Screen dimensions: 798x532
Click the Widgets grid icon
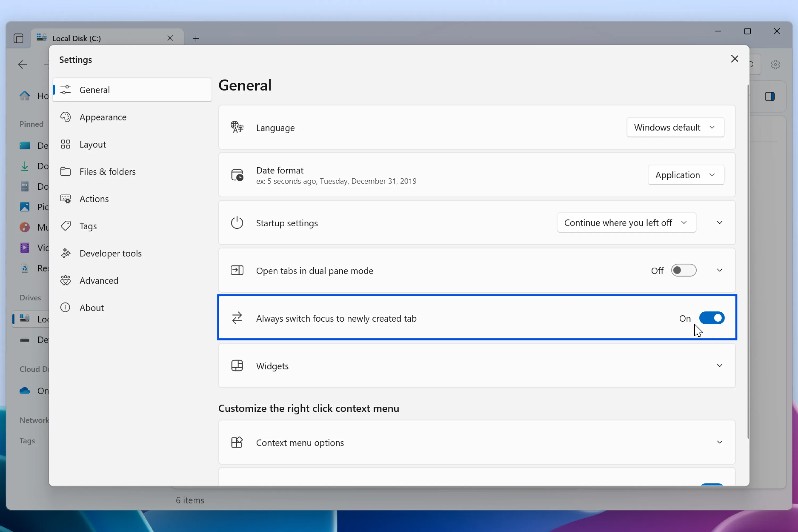click(x=237, y=366)
